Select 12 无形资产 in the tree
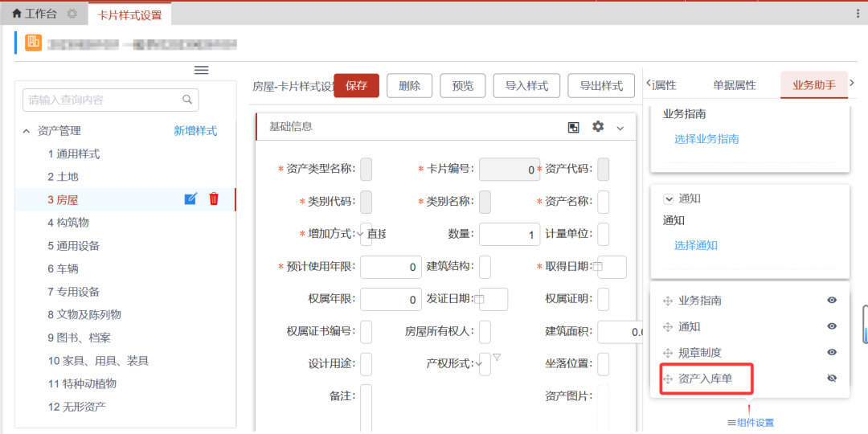This screenshot has height=434, width=868. [77, 407]
